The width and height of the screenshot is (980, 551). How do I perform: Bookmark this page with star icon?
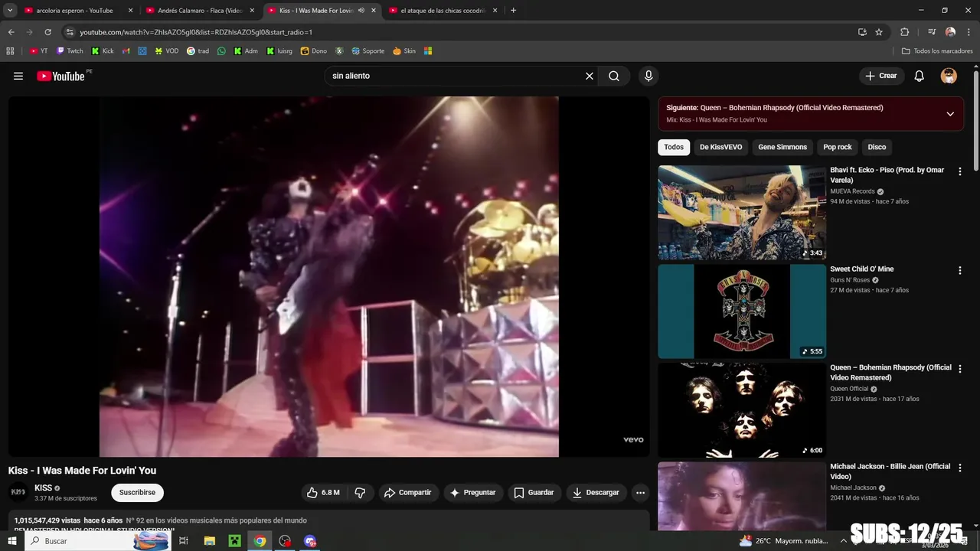coord(879,32)
